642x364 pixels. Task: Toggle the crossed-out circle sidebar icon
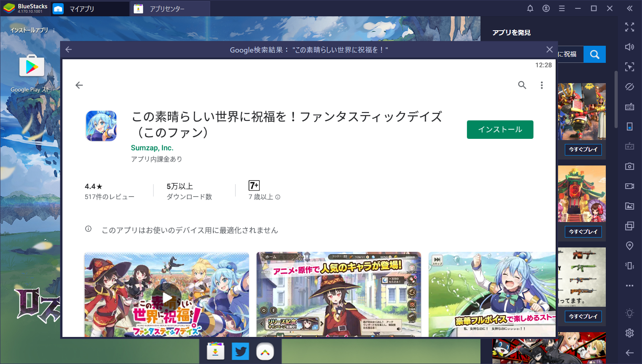[630, 87]
